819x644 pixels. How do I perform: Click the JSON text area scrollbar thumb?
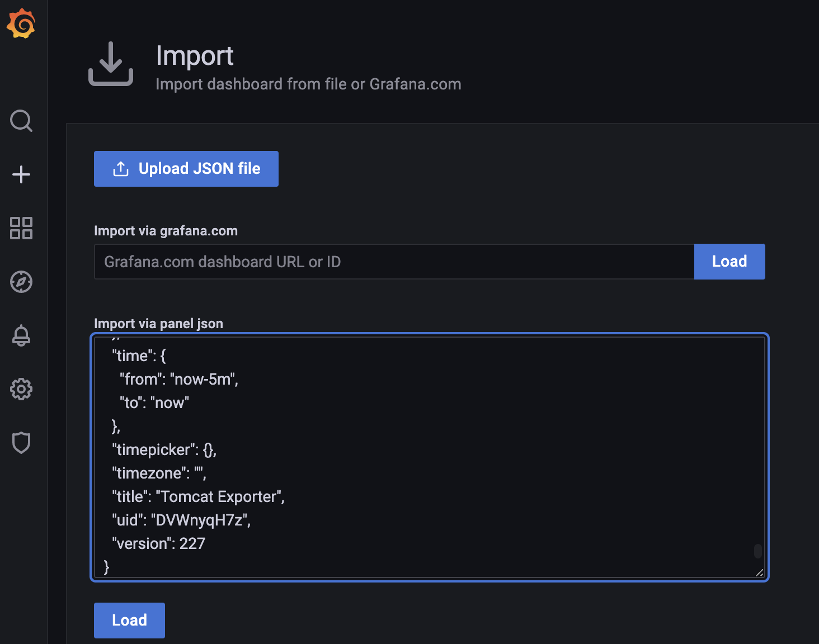point(758,551)
